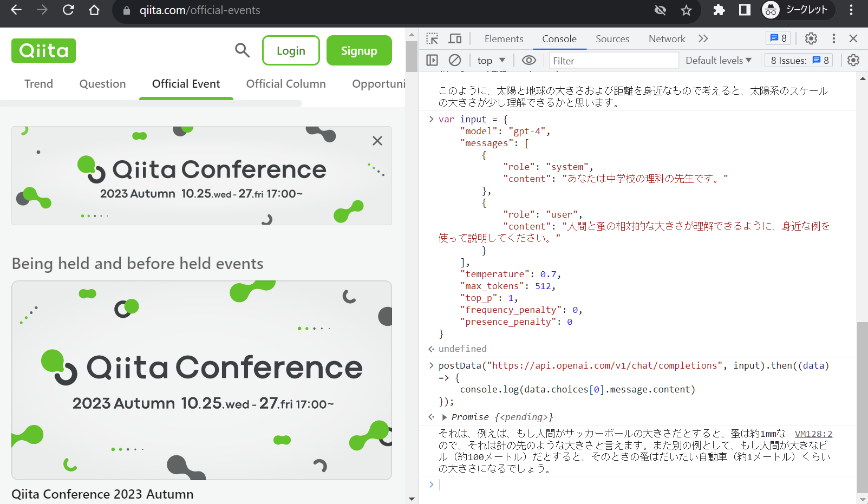The height and width of the screenshot is (504, 868).
Task: Open the Default levels dropdown
Action: [x=719, y=61]
